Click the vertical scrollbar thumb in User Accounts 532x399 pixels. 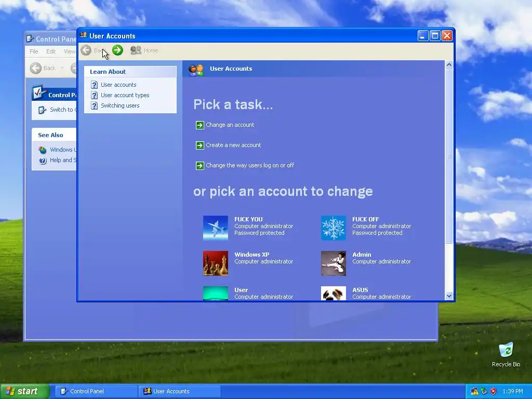click(449, 156)
